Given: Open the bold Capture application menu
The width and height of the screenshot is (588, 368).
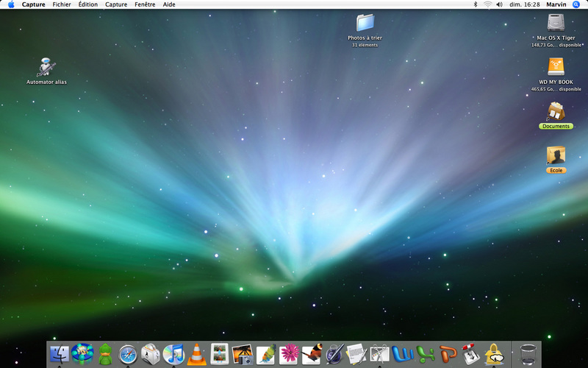Looking at the screenshot, I should [33, 4].
